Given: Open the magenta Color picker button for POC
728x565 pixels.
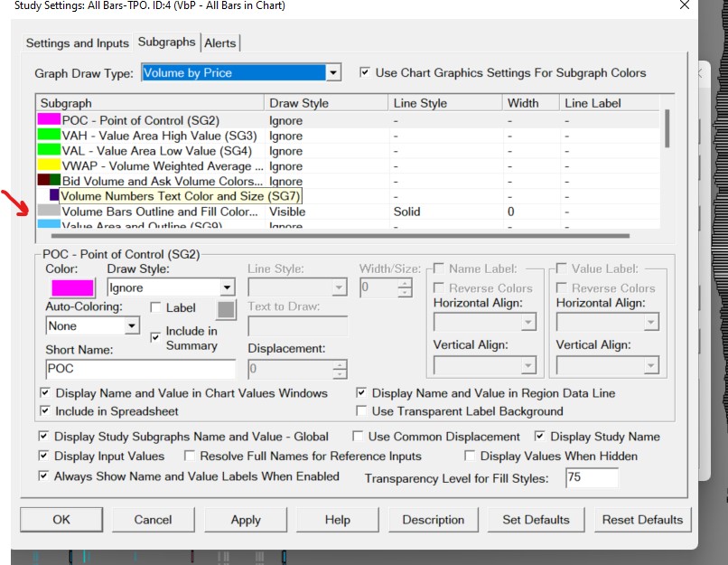Looking at the screenshot, I should (x=71, y=288).
